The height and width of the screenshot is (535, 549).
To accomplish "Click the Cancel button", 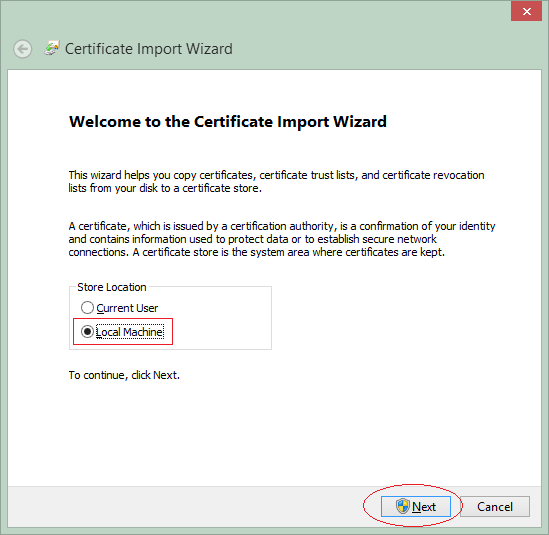I will [x=495, y=506].
